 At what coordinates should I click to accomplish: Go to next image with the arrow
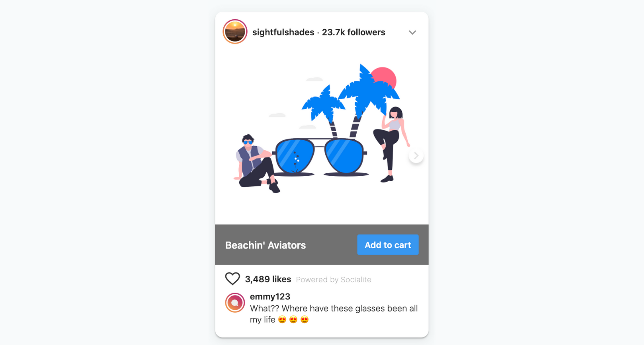coord(416,156)
